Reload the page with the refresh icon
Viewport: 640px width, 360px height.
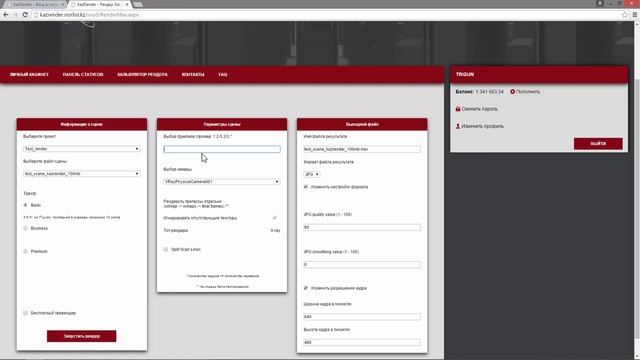click(x=25, y=15)
